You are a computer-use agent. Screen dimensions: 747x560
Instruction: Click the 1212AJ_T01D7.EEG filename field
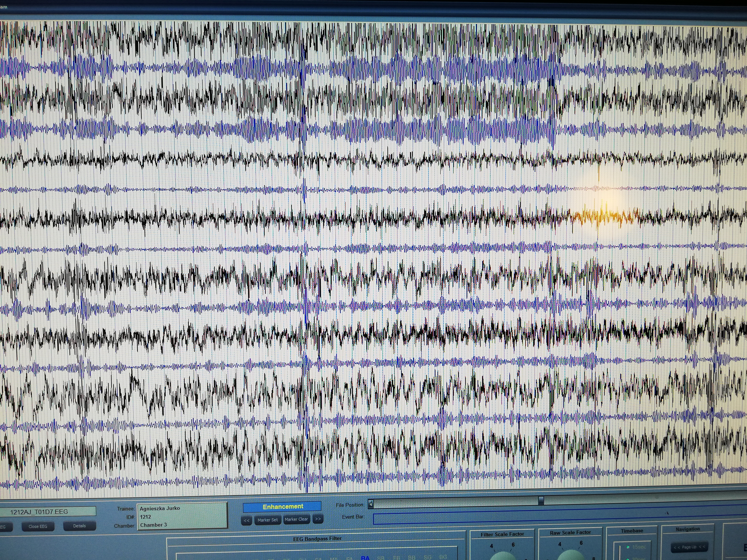(48, 512)
